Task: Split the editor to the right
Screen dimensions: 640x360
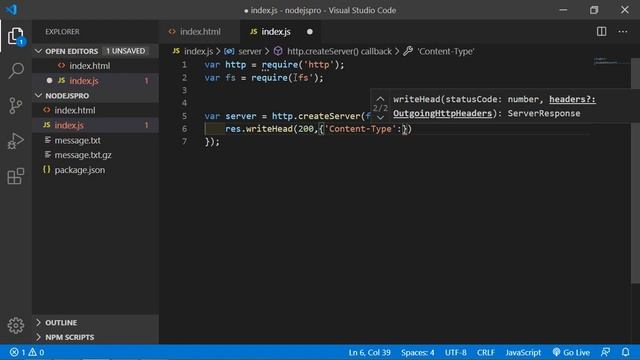Action: point(601,31)
